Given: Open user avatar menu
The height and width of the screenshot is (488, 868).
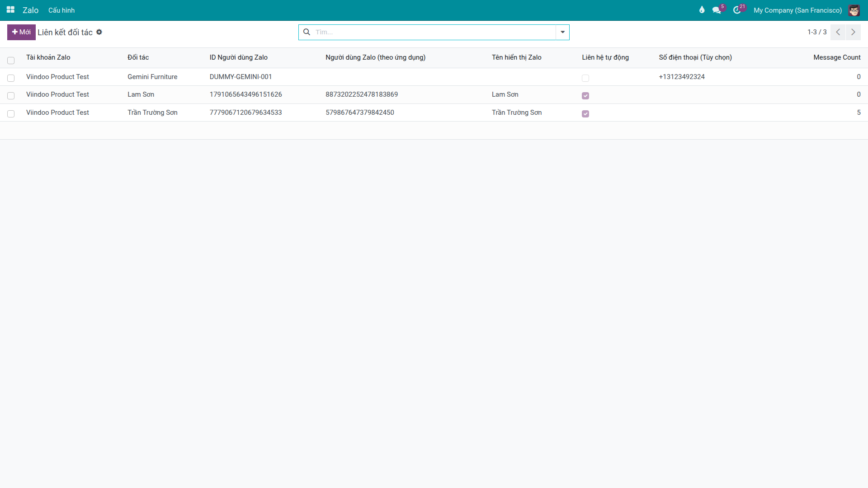Looking at the screenshot, I should pyautogui.click(x=854, y=10).
